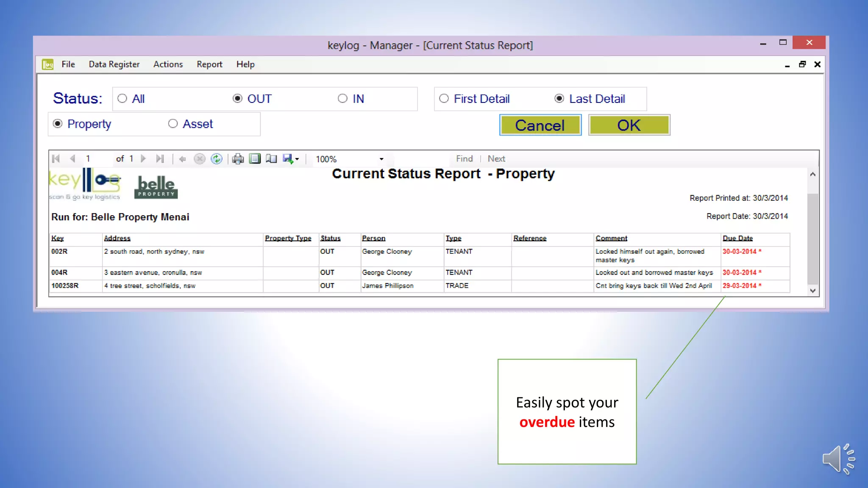Click the next page arrow icon
This screenshot has height=488, width=868.
pyautogui.click(x=143, y=159)
